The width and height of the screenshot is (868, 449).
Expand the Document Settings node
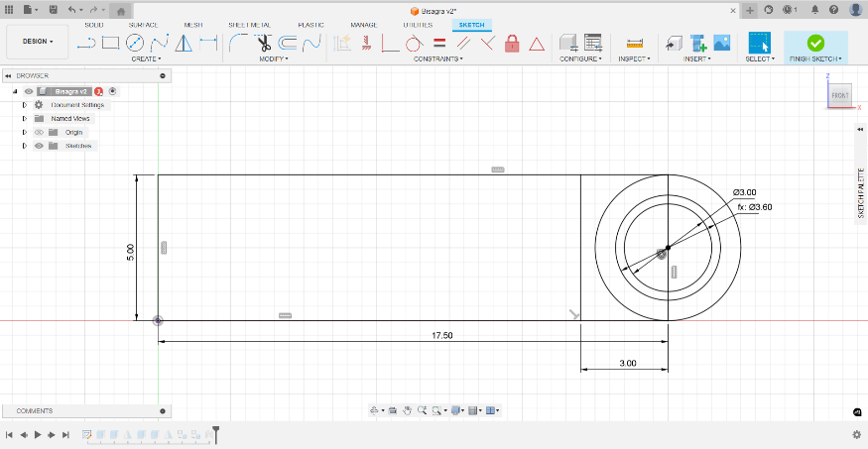(x=25, y=105)
